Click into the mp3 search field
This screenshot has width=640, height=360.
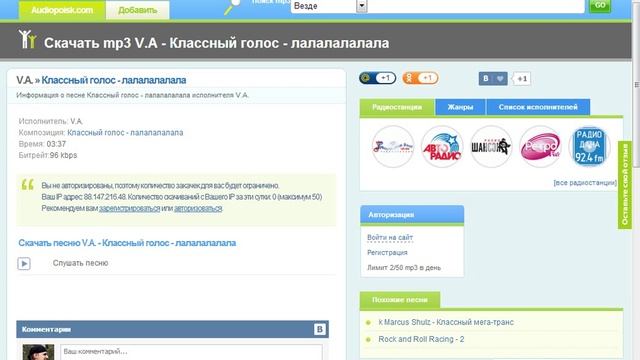click(476, 6)
